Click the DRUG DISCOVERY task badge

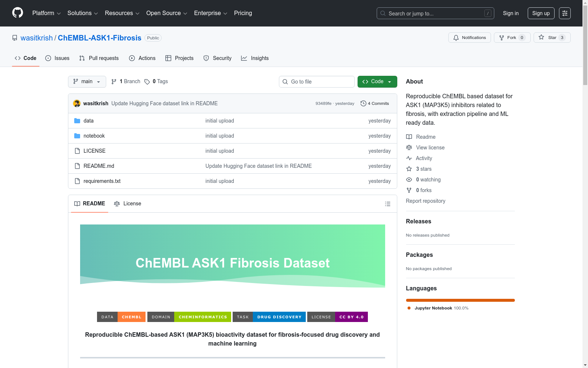(269, 317)
